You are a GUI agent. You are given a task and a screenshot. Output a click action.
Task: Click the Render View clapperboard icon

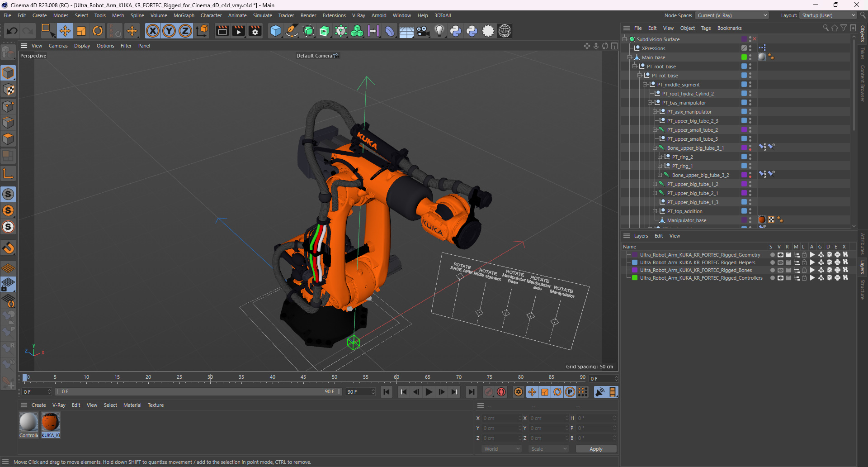[222, 31]
